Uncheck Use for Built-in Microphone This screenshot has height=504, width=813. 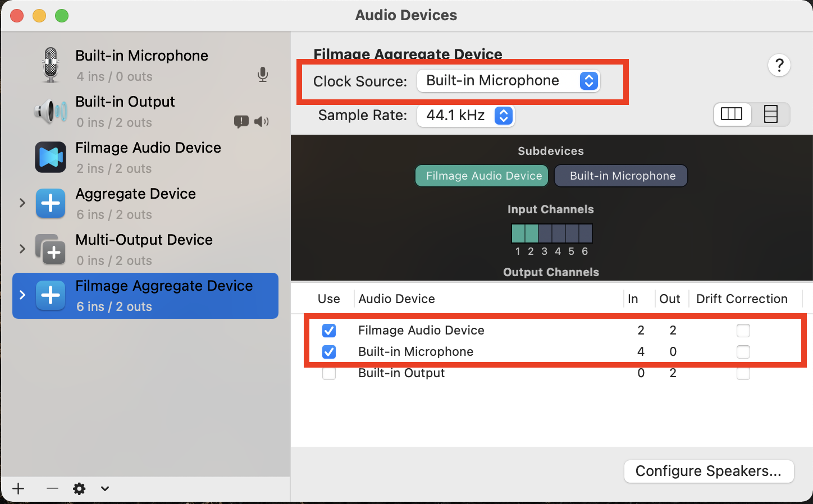(329, 352)
